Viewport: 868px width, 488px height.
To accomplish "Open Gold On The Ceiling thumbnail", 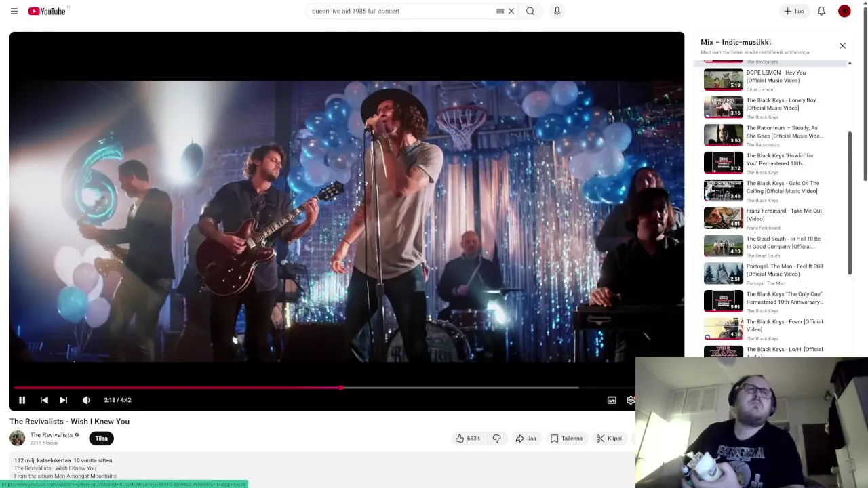I will pos(724,190).
